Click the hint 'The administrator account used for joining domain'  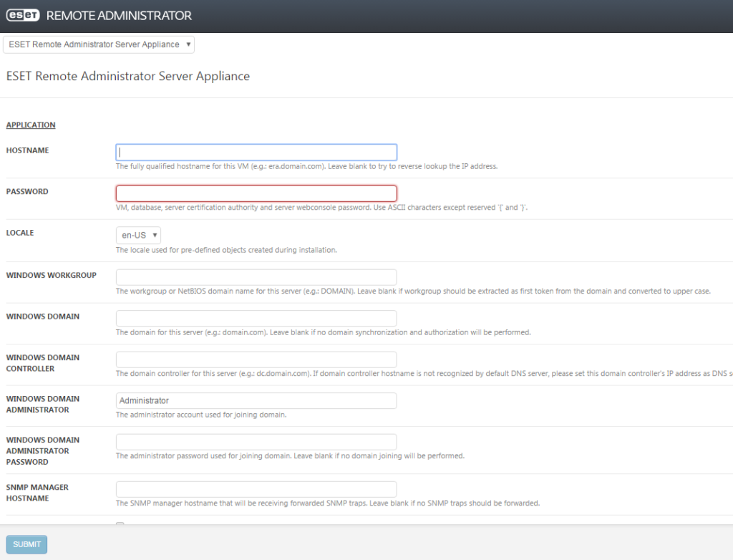[201, 415]
